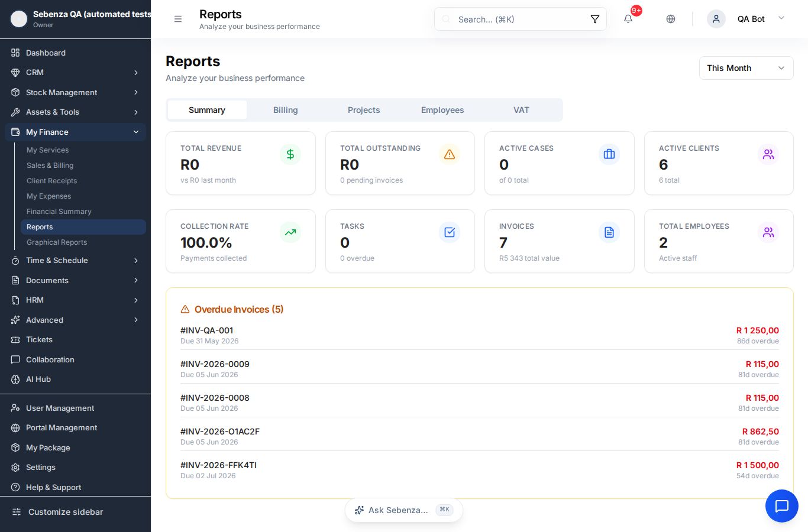Viewport: 808px width, 532px height.
Task: Click Invoices document icon
Action: 609,232
